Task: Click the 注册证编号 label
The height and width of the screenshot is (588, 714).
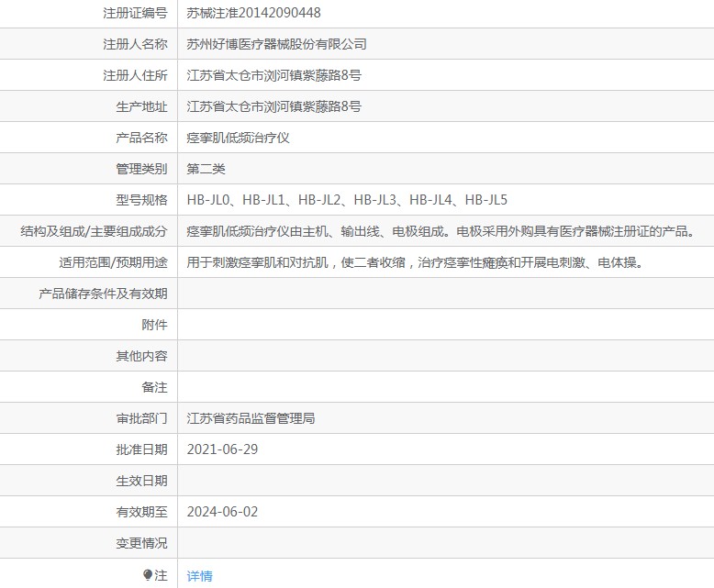Action: [x=135, y=13]
